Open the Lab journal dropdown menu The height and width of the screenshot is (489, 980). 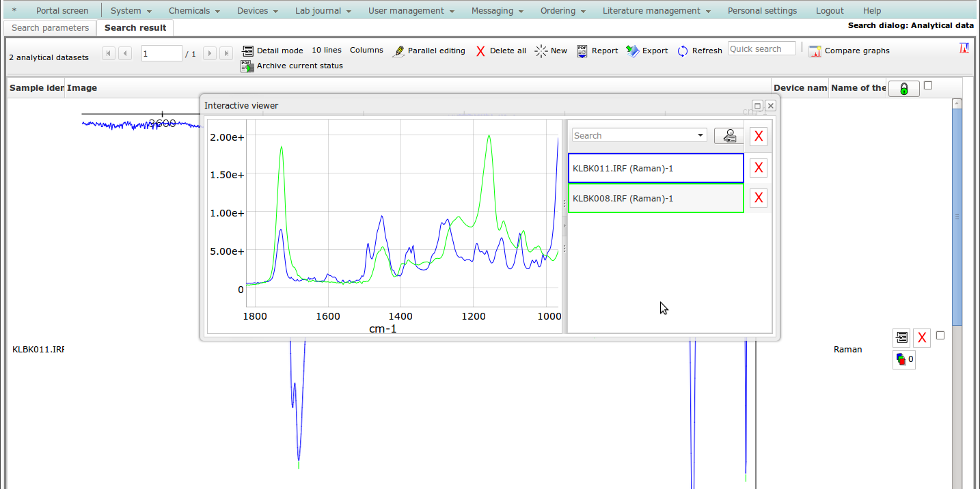pyautogui.click(x=323, y=11)
